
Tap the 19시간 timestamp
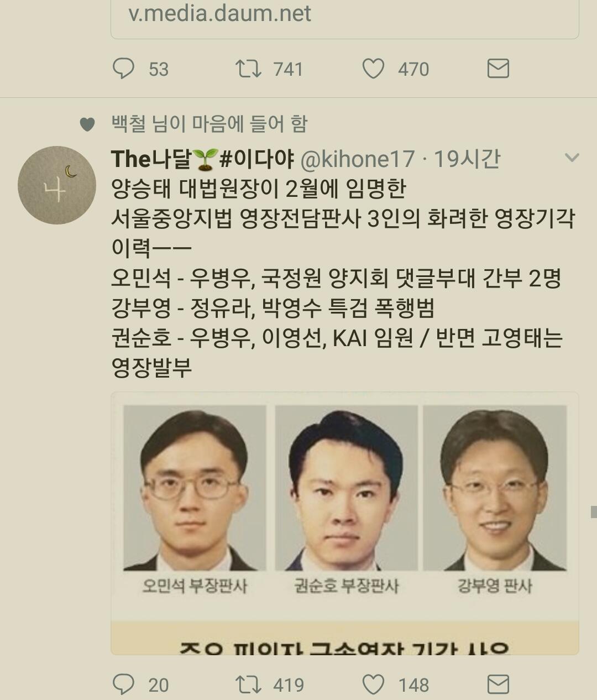467,159
